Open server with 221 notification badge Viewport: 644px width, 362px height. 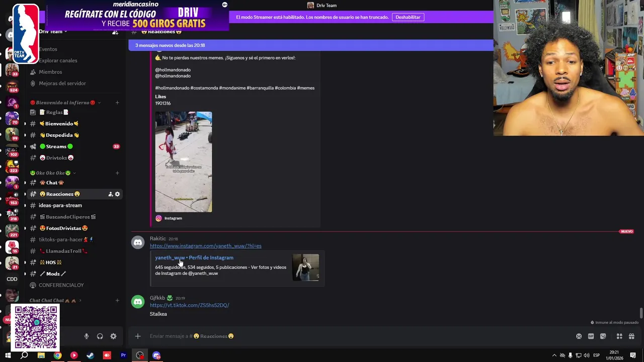[x=12, y=231]
